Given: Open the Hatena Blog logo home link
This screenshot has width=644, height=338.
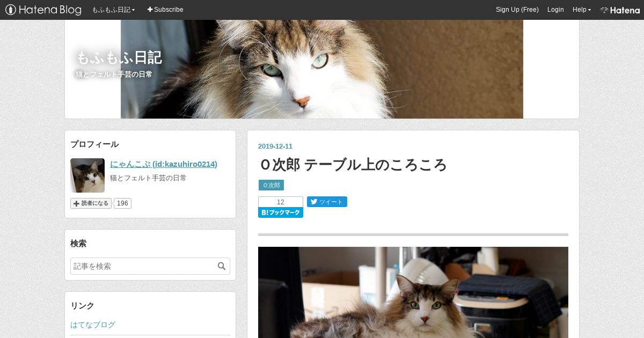Looking at the screenshot, I should click(43, 10).
